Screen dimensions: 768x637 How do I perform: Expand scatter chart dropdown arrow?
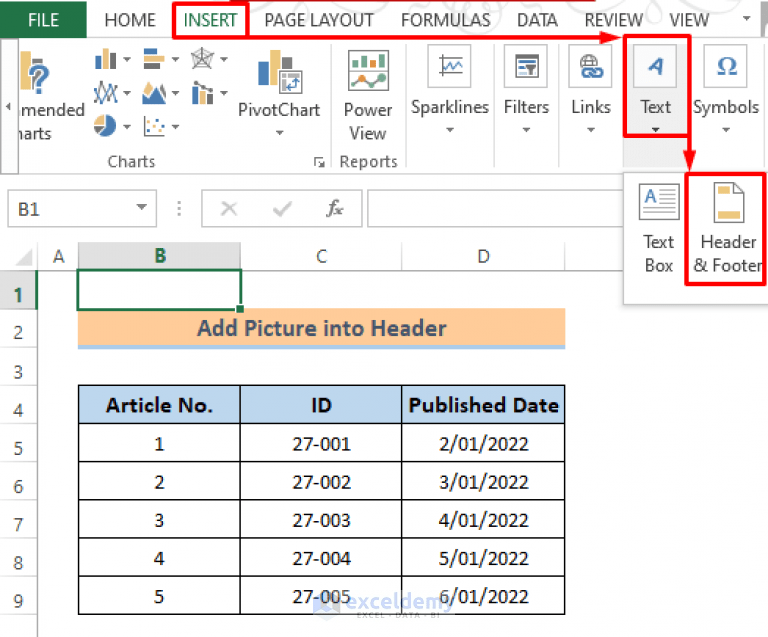[175, 126]
